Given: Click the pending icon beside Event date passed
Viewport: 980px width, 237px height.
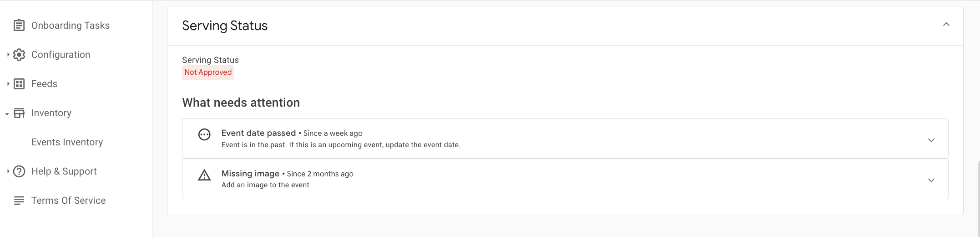Looking at the screenshot, I should click(204, 134).
